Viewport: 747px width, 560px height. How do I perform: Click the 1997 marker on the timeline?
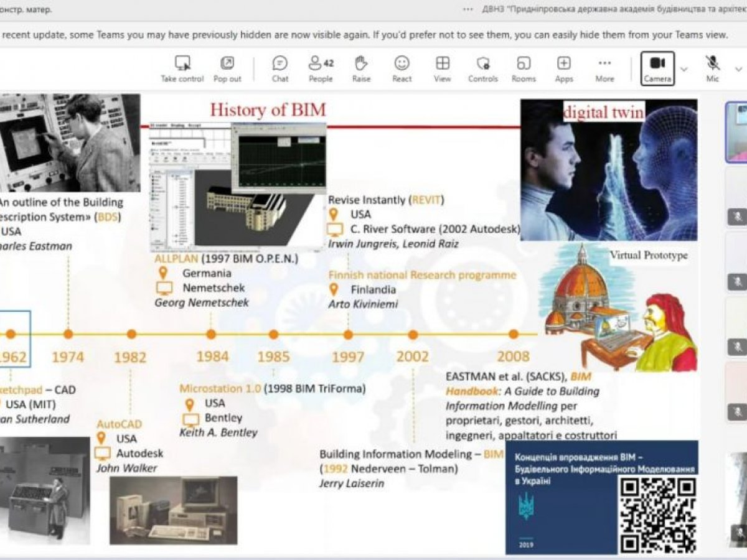348,335
